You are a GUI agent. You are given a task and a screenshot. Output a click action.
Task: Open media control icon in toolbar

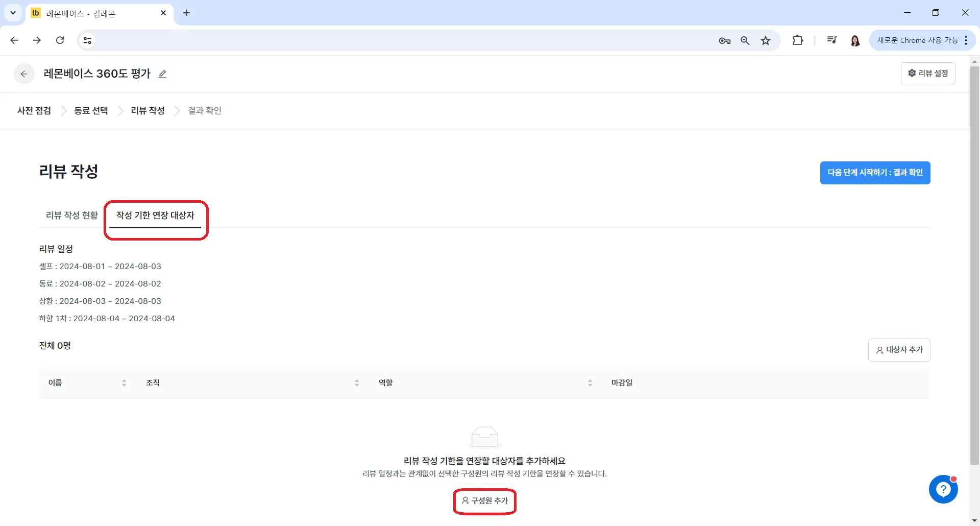click(832, 40)
